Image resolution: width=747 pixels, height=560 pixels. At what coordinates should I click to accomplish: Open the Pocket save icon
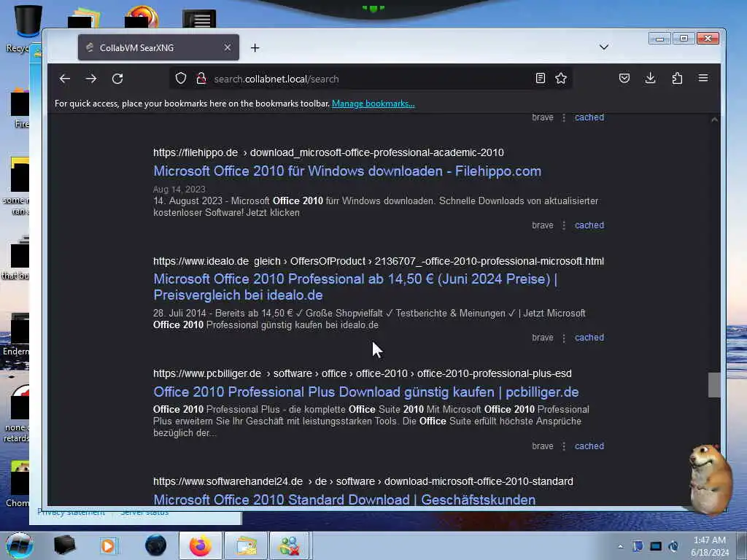point(624,78)
